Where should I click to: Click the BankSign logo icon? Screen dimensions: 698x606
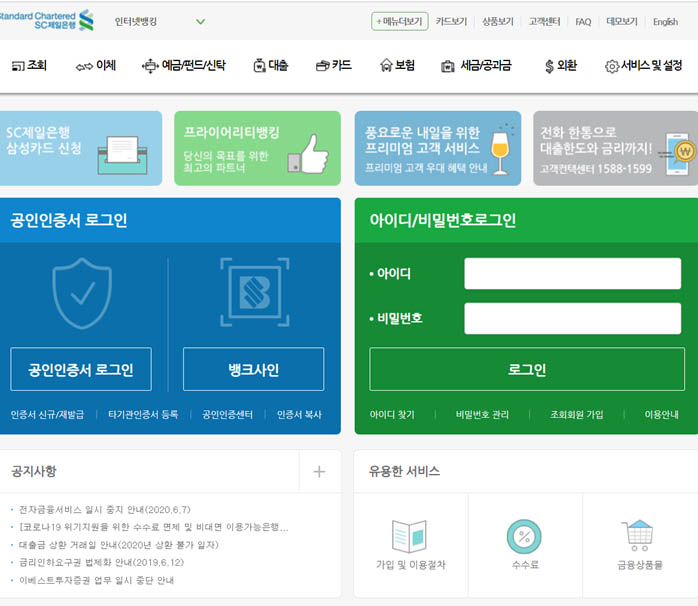(255, 292)
